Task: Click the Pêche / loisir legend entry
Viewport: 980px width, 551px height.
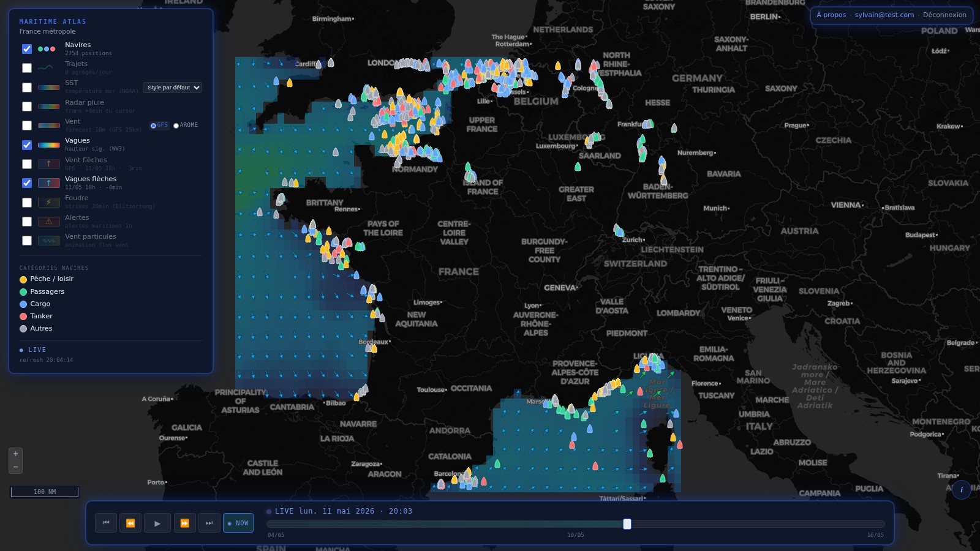Action: 47,279
